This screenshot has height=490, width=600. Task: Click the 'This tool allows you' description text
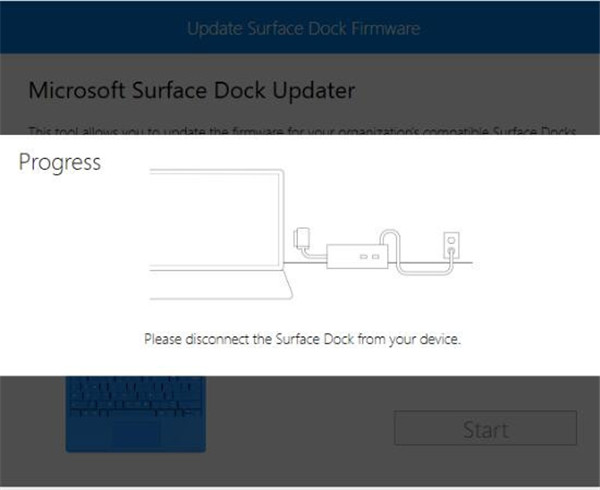tap(302, 131)
